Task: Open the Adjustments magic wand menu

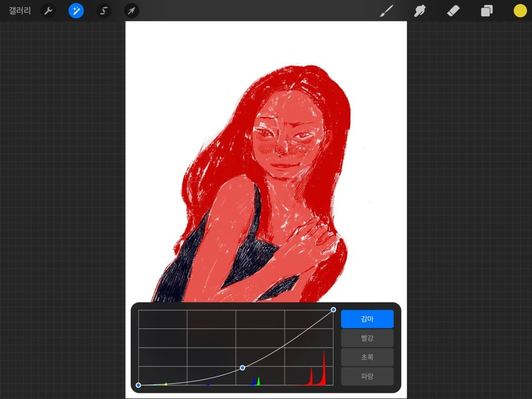Action: tap(76, 11)
